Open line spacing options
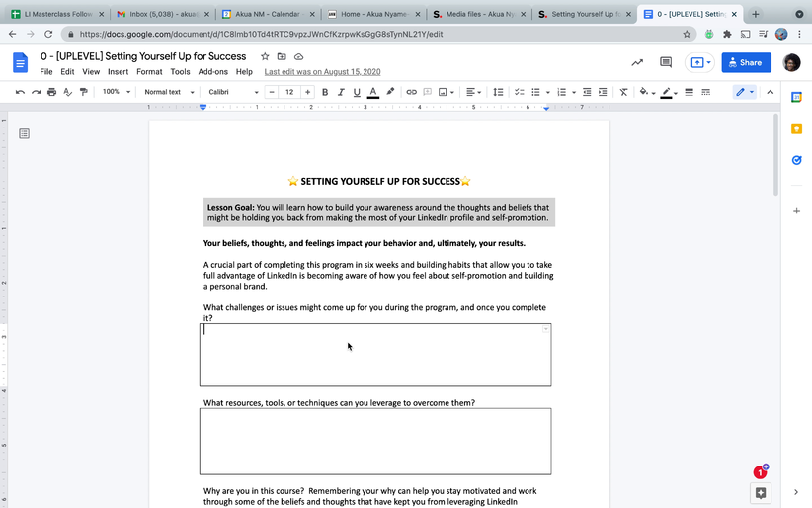Image resolution: width=812 pixels, height=508 pixels. (x=498, y=92)
